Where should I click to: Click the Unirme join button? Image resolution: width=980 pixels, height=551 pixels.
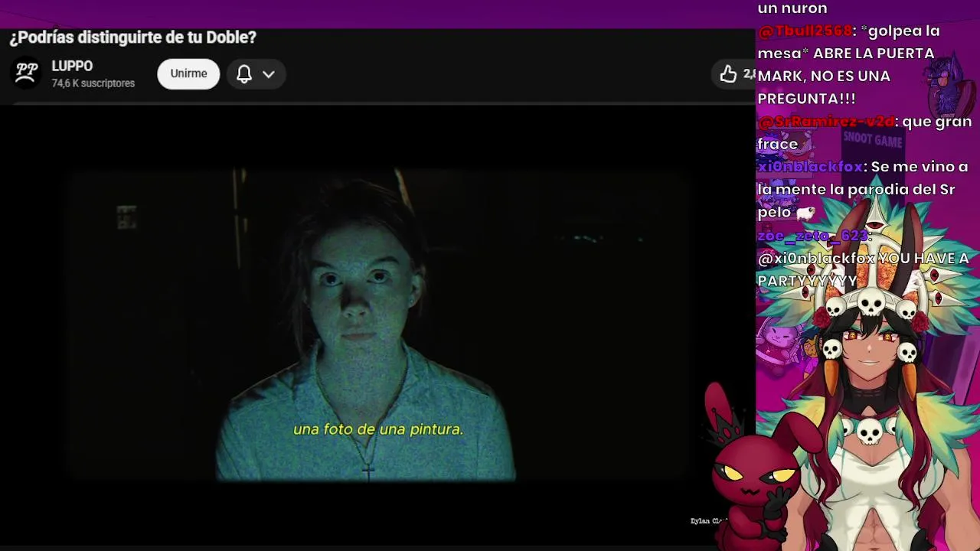point(188,73)
